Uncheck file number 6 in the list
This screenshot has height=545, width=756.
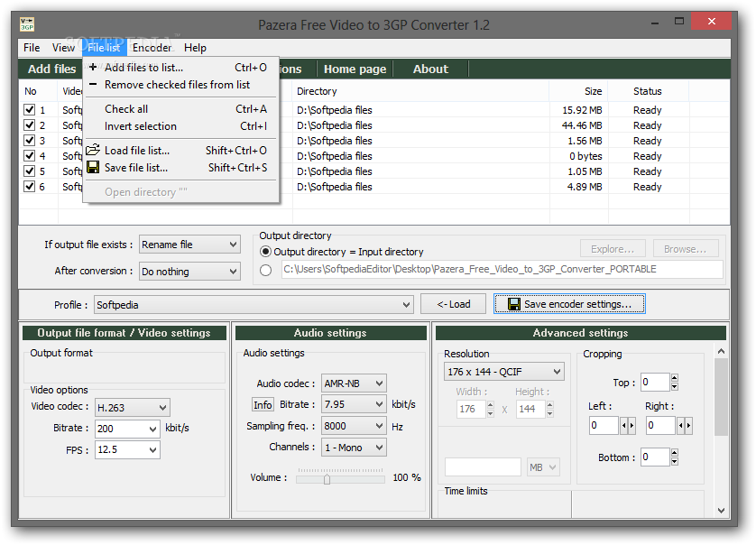30,186
